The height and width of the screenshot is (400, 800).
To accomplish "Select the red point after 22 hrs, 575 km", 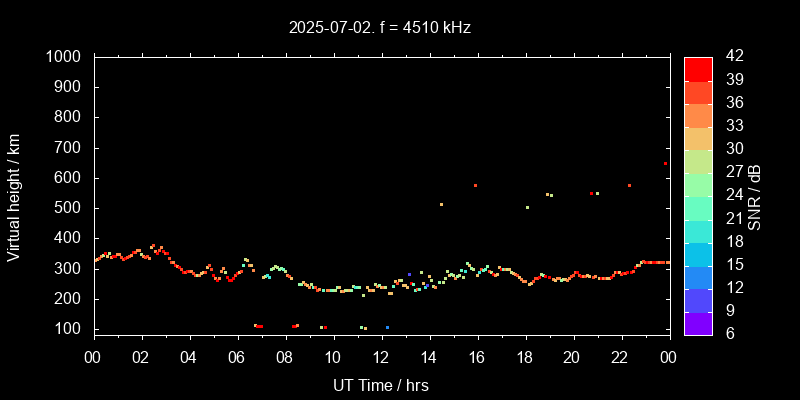I will 629,185.
